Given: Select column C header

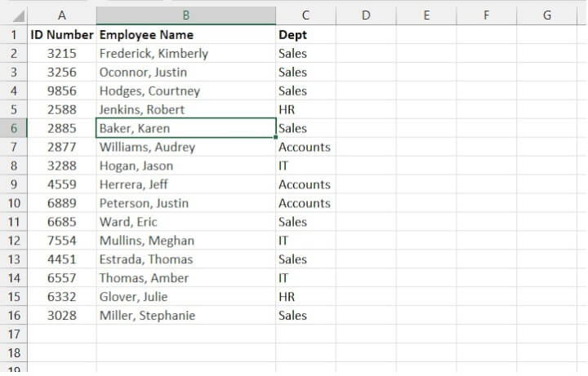Looking at the screenshot, I should [x=305, y=15].
